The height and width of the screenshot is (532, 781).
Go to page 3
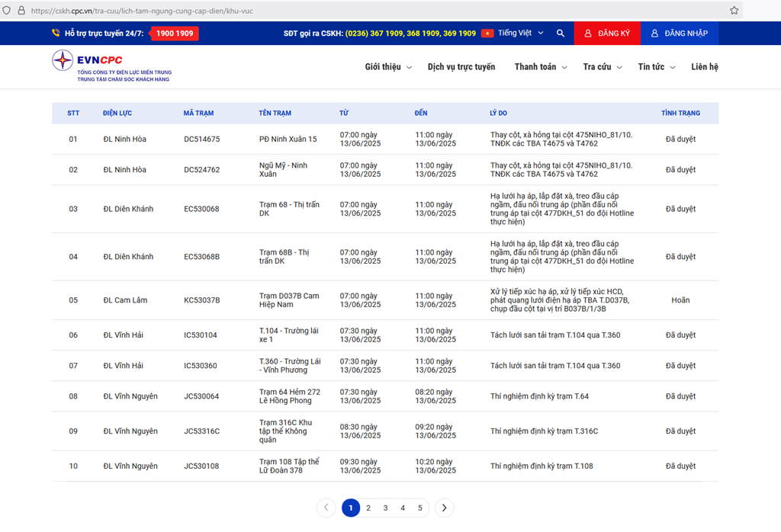385,508
